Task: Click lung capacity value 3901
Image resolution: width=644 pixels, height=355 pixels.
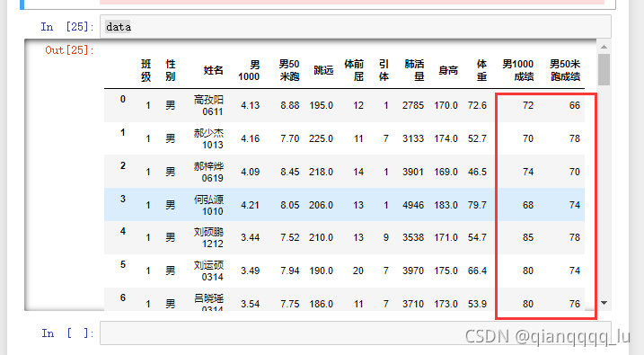Action: 413,172
